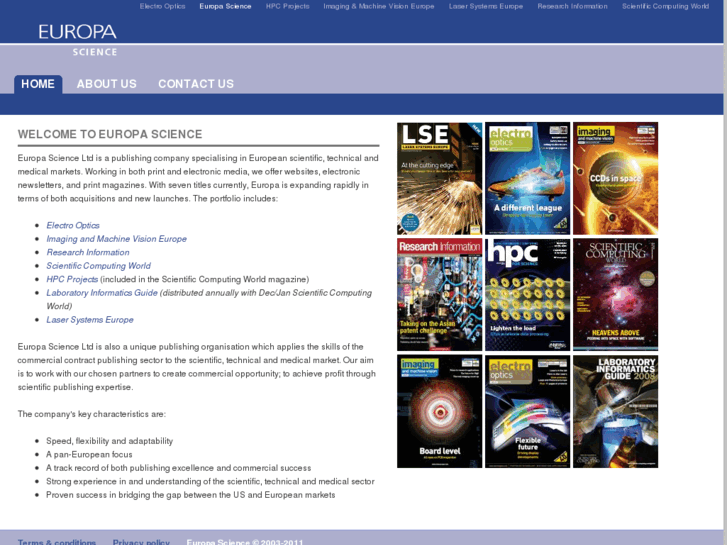Open Privacy policy footer link

point(141,542)
